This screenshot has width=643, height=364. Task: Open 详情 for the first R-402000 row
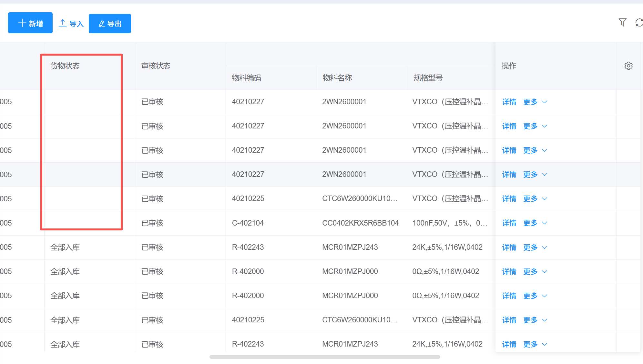pos(509,272)
